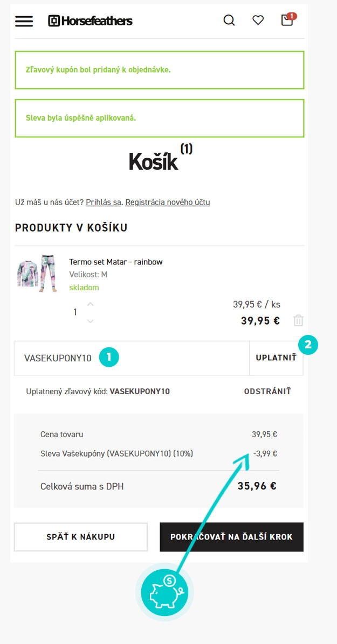This screenshot has width=337, height=644.
Task: Click the Horsefeathers logo
Action: point(90,21)
